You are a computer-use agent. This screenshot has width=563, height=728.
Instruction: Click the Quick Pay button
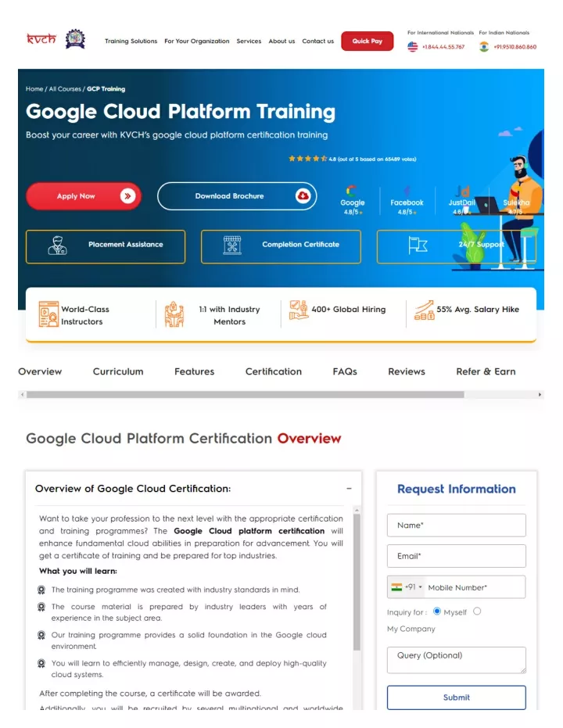pyautogui.click(x=368, y=41)
